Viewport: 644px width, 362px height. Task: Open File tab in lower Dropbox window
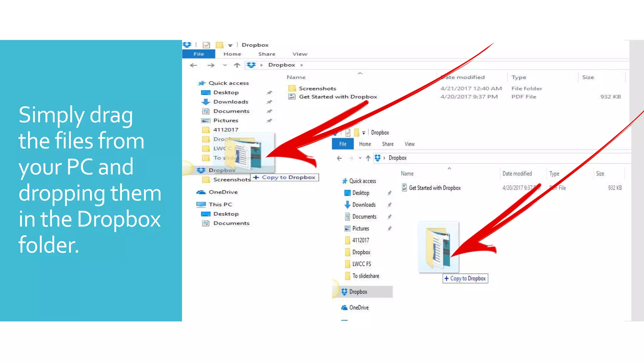tap(343, 144)
